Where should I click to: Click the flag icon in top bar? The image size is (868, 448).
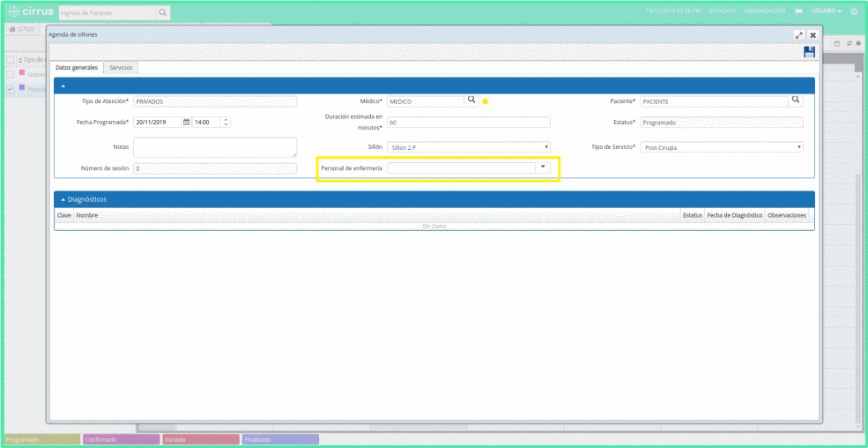coord(798,11)
